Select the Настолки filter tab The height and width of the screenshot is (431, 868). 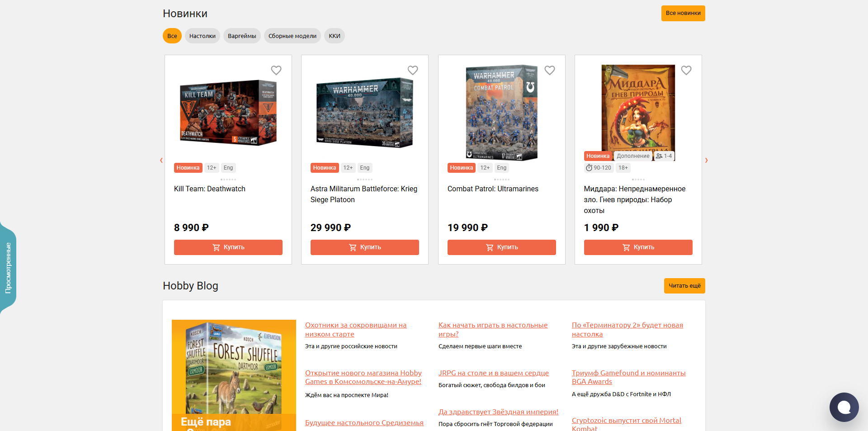pos(203,36)
